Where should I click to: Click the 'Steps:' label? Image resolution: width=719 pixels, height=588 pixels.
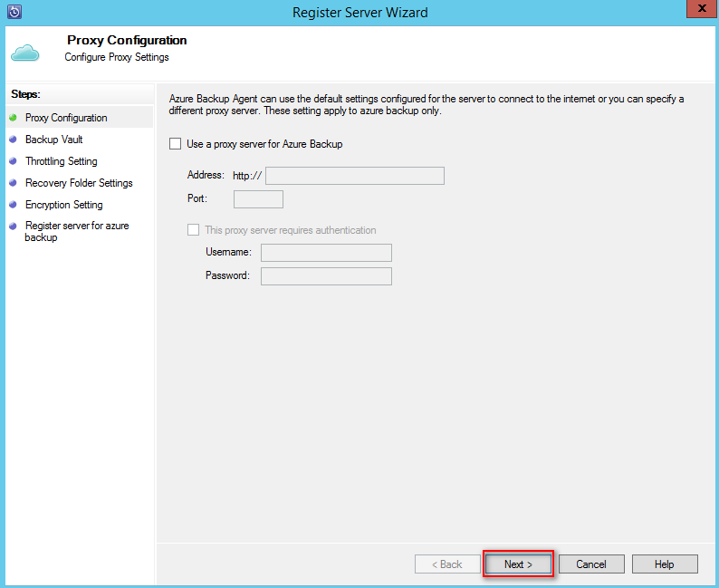[x=25, y=94]
